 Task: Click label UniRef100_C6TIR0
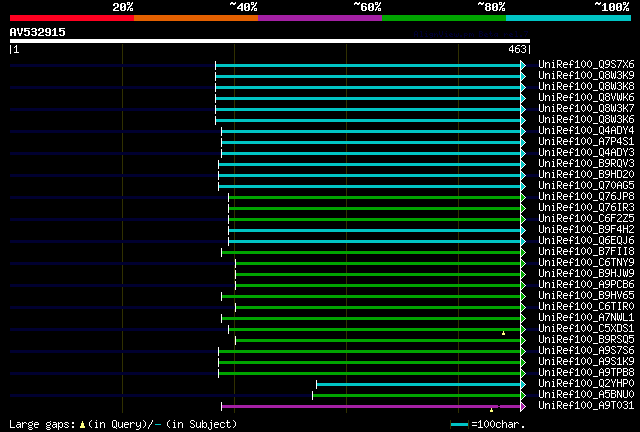(x=586, y=307)
